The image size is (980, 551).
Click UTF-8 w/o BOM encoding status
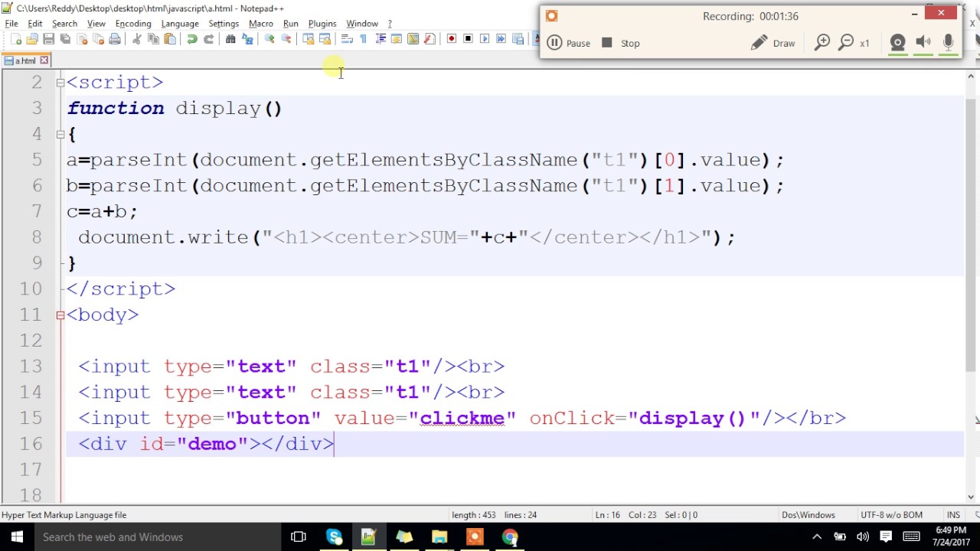pos(892,515)
